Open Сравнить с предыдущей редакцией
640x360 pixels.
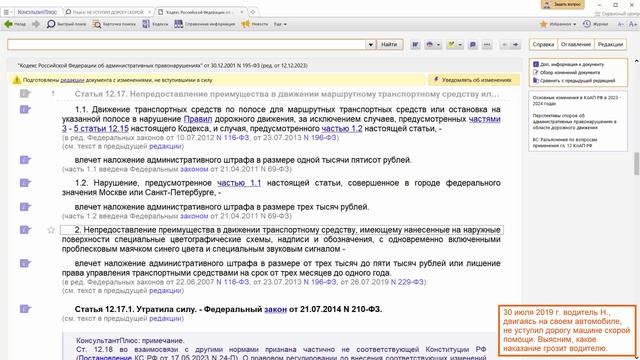(x=574, y=80)
